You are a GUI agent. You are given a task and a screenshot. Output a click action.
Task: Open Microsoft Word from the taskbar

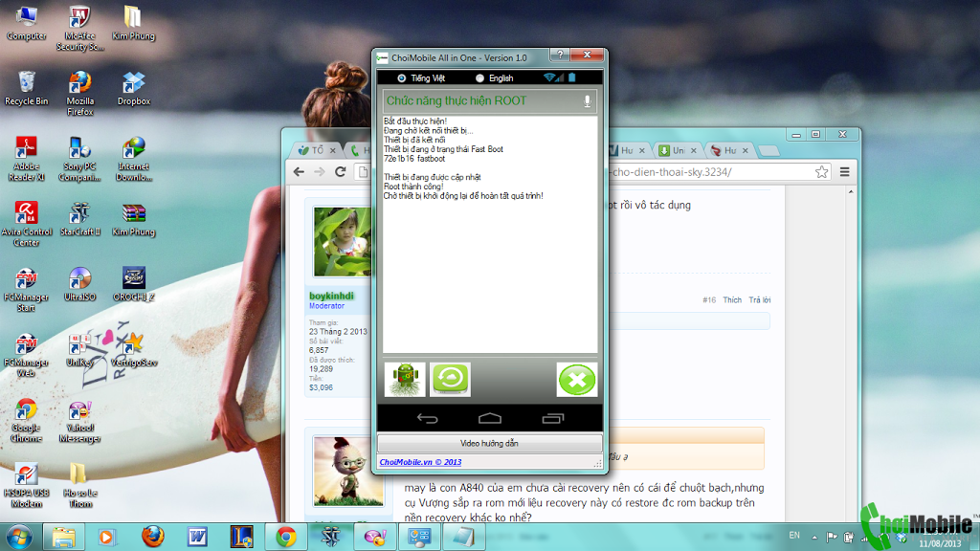[197, 538]
